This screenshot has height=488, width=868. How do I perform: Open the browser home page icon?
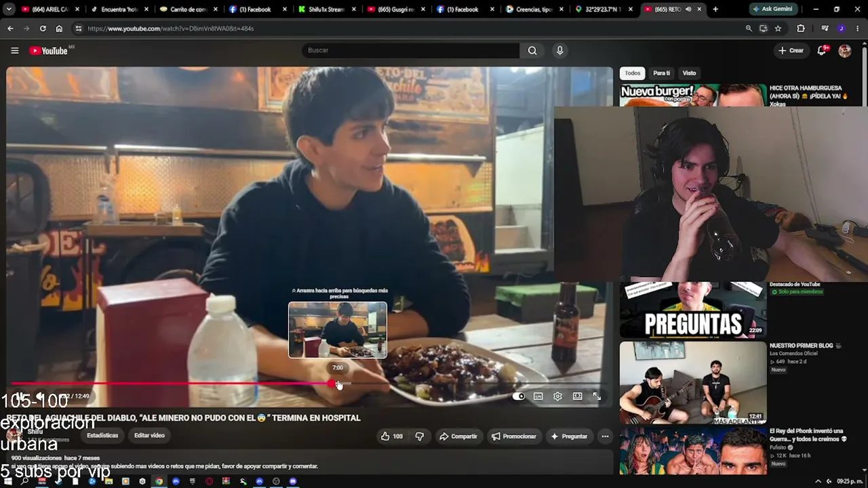59,28
